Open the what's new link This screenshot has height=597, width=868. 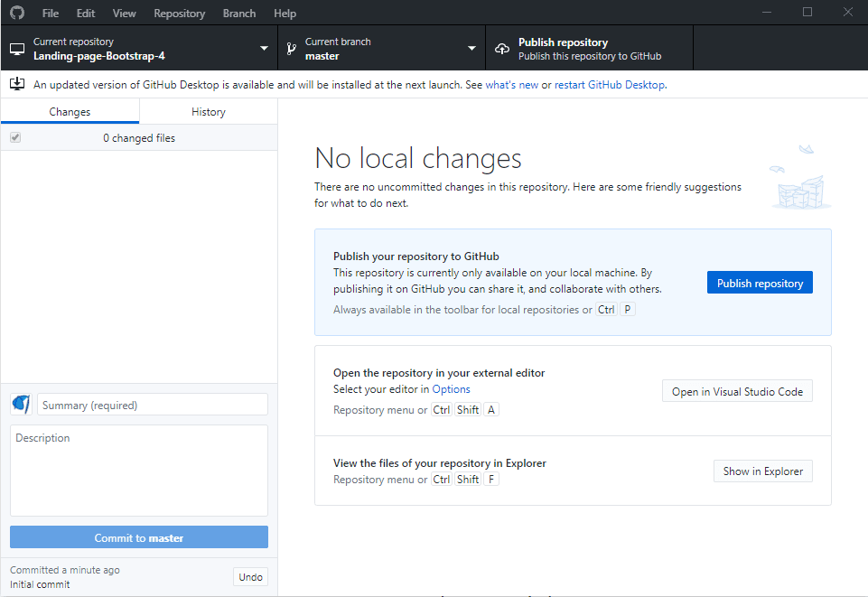tap(511, 85)
